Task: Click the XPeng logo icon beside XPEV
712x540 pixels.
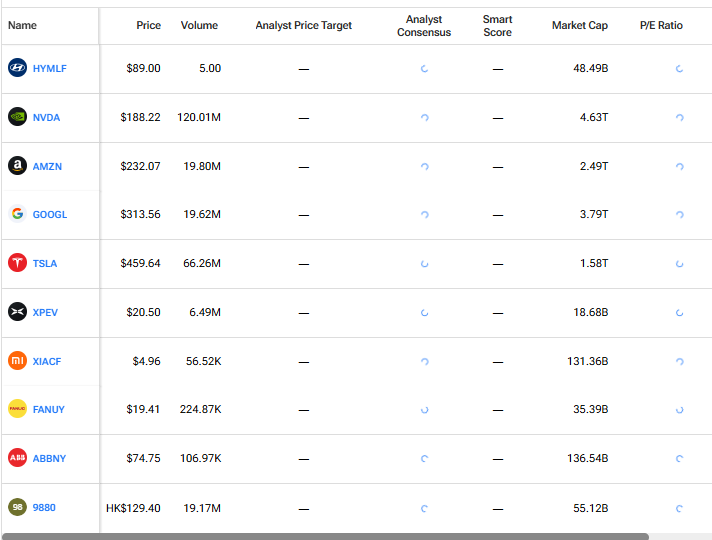Action: pos(17,312)
